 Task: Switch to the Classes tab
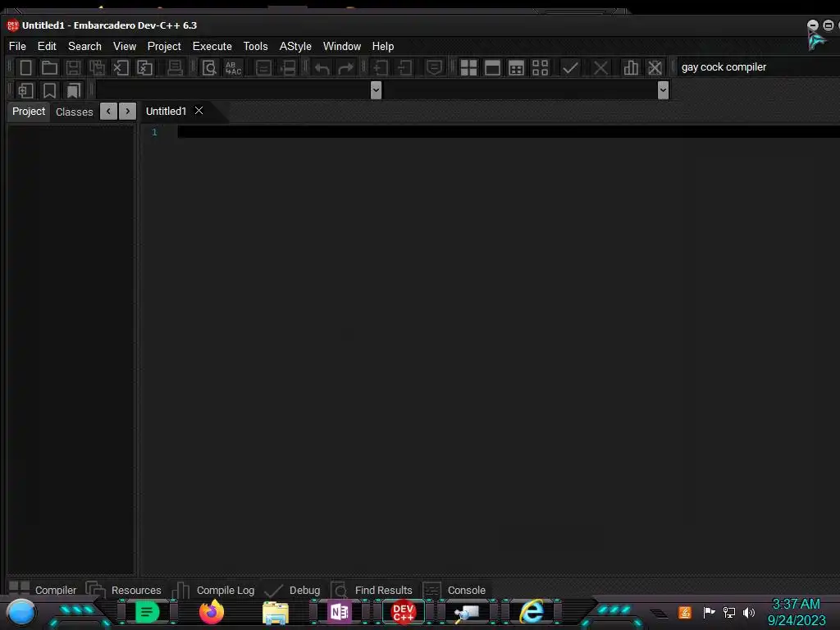(75, 112)
